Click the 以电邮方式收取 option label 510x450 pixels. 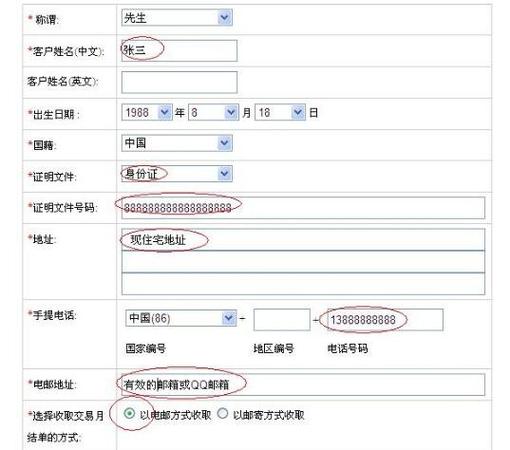[x=175, y=415]
